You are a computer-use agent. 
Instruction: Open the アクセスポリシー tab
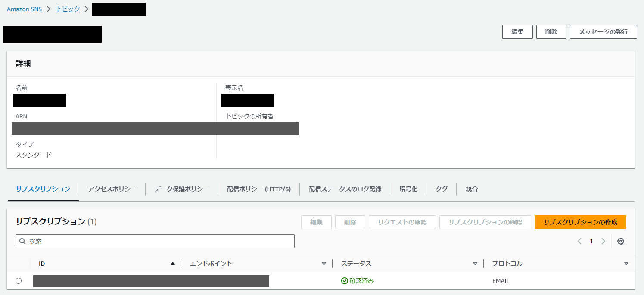pyautogui.click(x=112, y=189)
